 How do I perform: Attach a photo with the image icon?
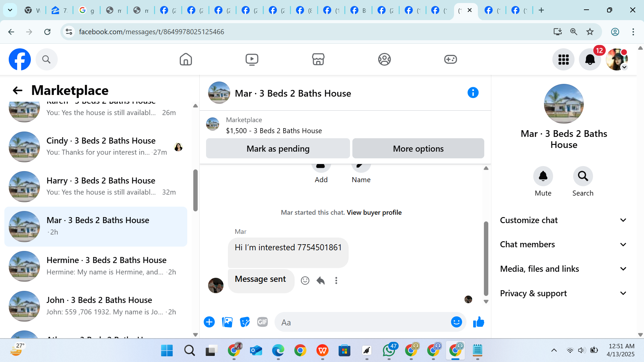point(227,322)
